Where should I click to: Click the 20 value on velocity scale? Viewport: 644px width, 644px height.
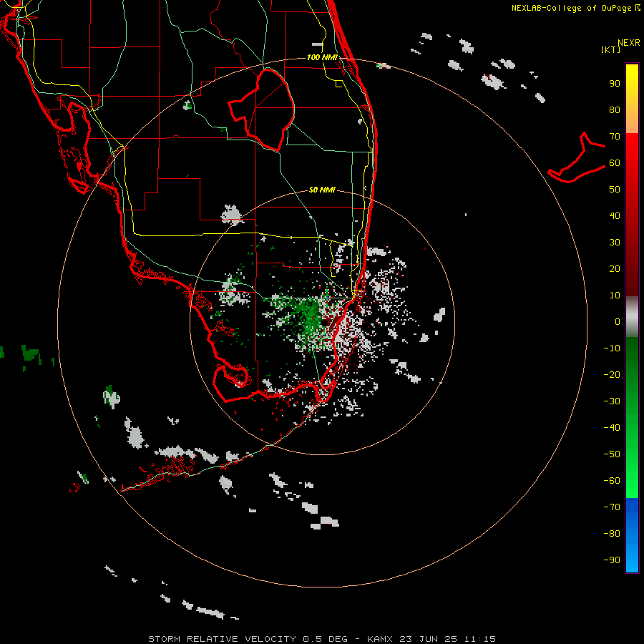615,268
